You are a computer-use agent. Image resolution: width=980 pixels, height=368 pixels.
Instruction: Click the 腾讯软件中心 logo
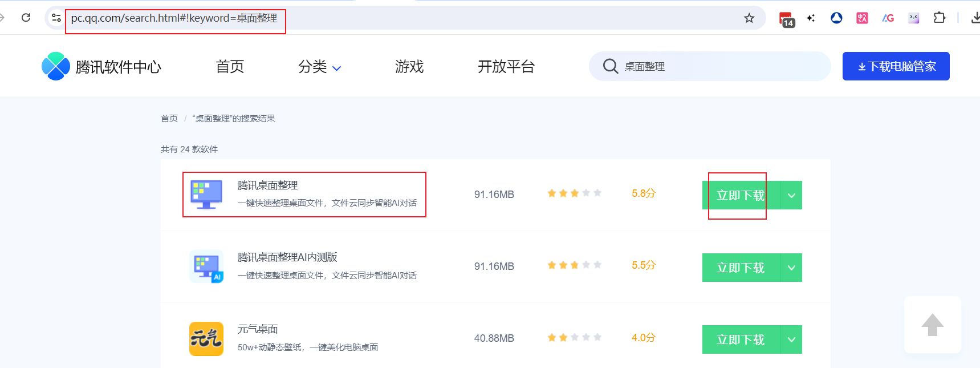[101, 67]
